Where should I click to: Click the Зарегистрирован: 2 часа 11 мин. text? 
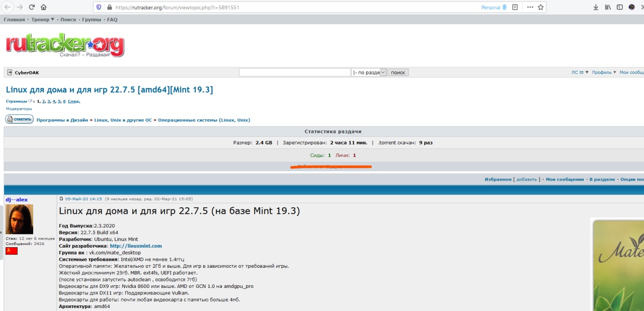[325, 143]
